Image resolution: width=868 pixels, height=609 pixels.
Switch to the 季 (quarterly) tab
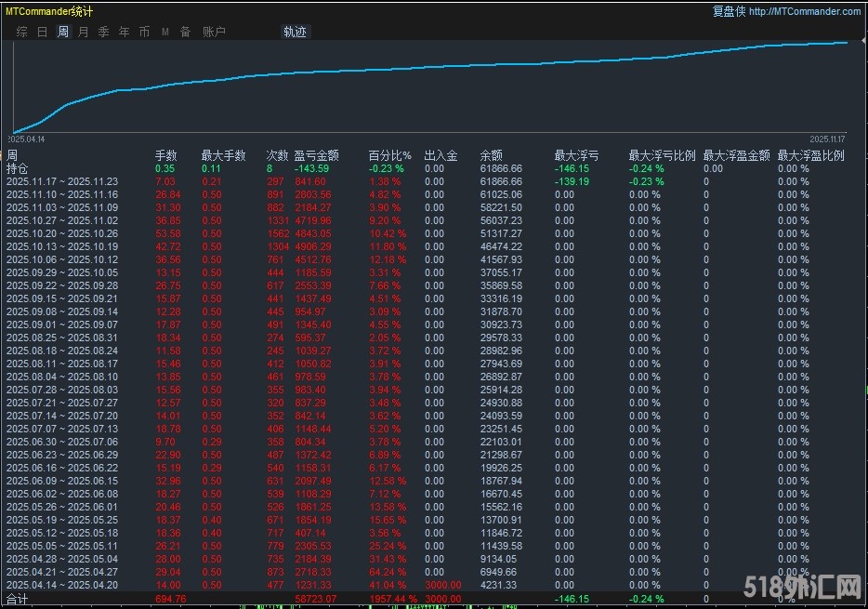coord(103,32)
